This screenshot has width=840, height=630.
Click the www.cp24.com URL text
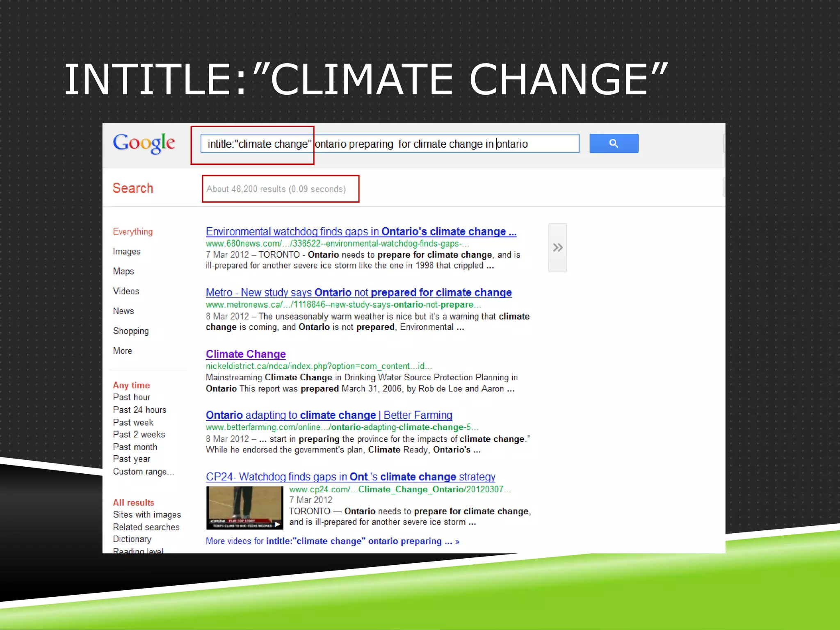(x=400, y=490)
